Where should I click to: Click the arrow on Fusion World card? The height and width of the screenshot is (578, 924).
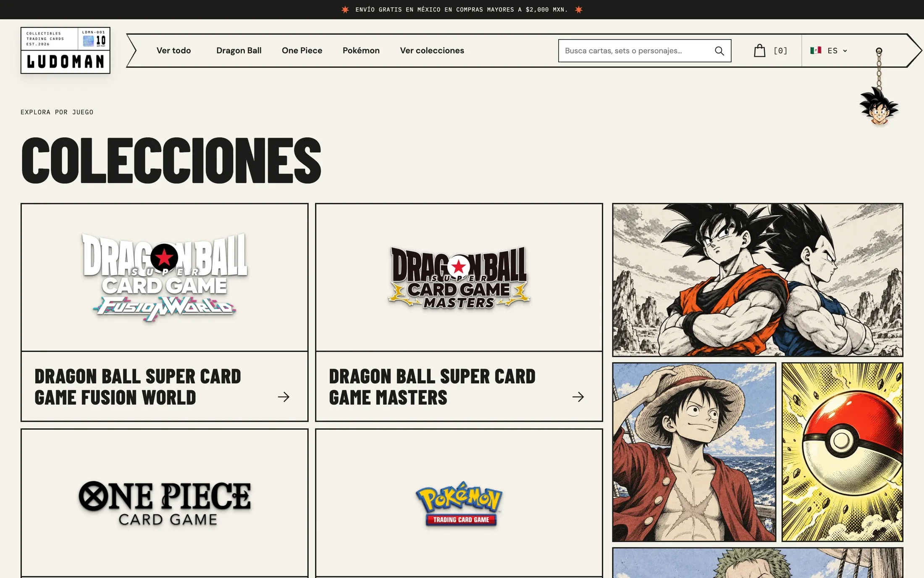283,397
